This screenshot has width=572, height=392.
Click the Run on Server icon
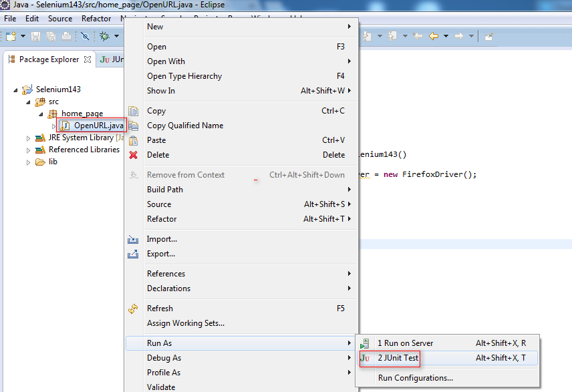pyautogui.click(x=364, y=343)
